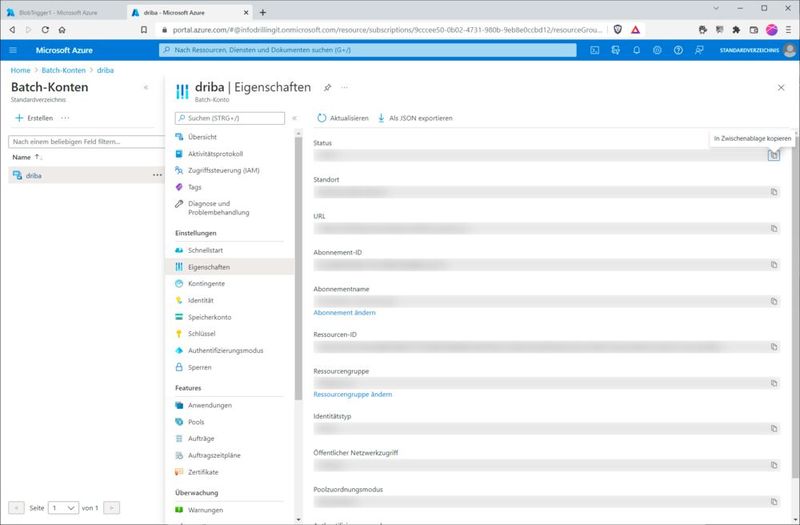Collapse the resource menu sidebar

294,118
